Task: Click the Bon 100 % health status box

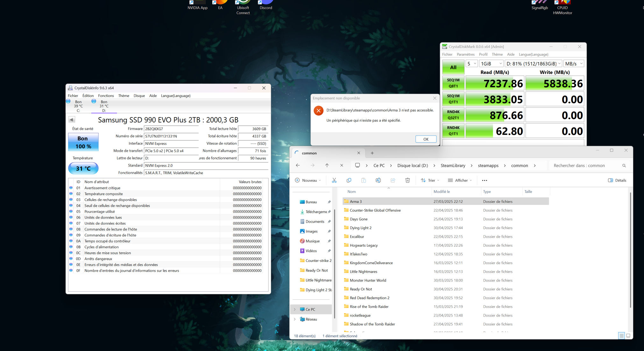Action: click(x=83, y=142)
